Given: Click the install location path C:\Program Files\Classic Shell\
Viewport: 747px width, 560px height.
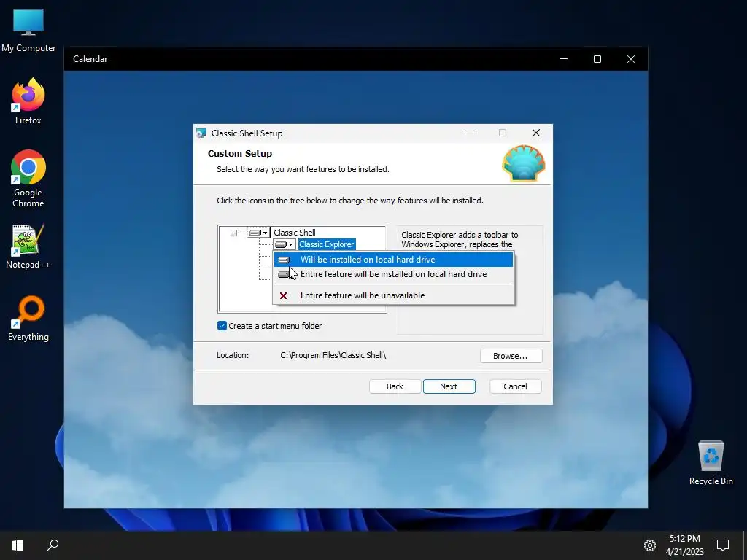Looking at the screenshot, I should coord(333,355).
